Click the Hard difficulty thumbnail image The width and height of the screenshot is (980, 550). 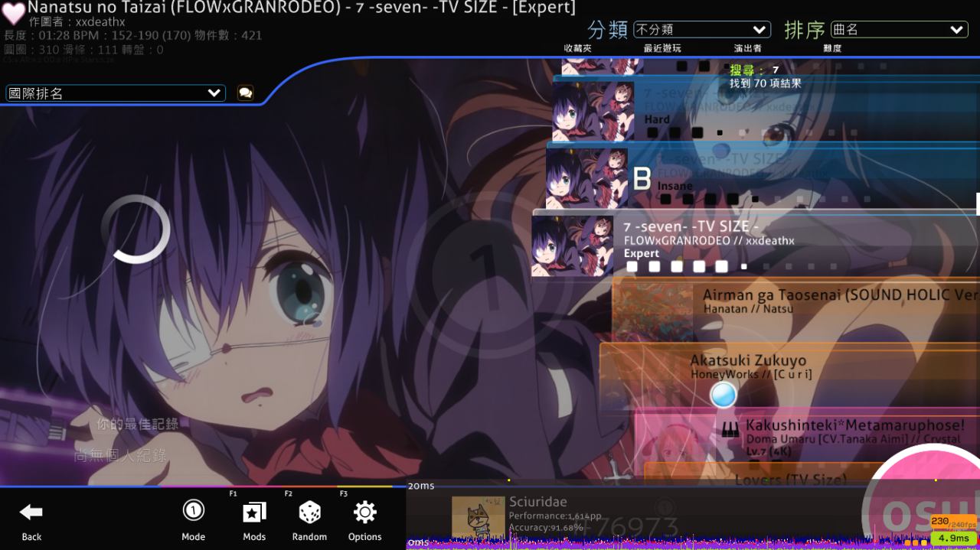(x=593, y=112)
